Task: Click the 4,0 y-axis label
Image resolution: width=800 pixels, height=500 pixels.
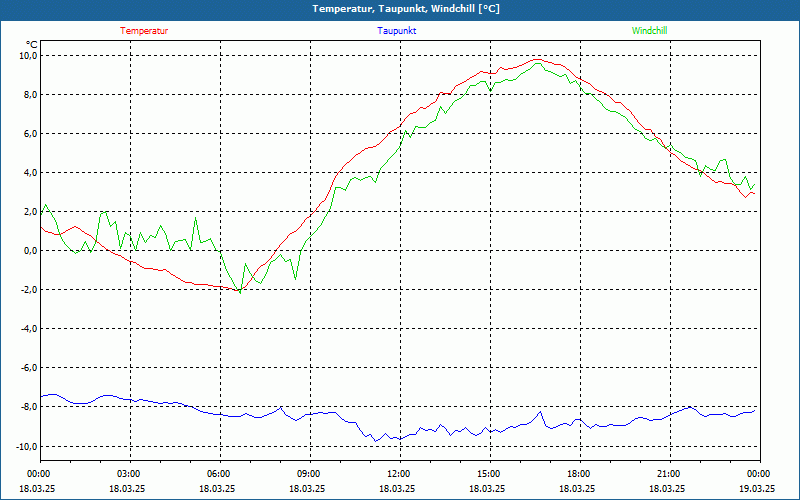Action: coord(30,172)
